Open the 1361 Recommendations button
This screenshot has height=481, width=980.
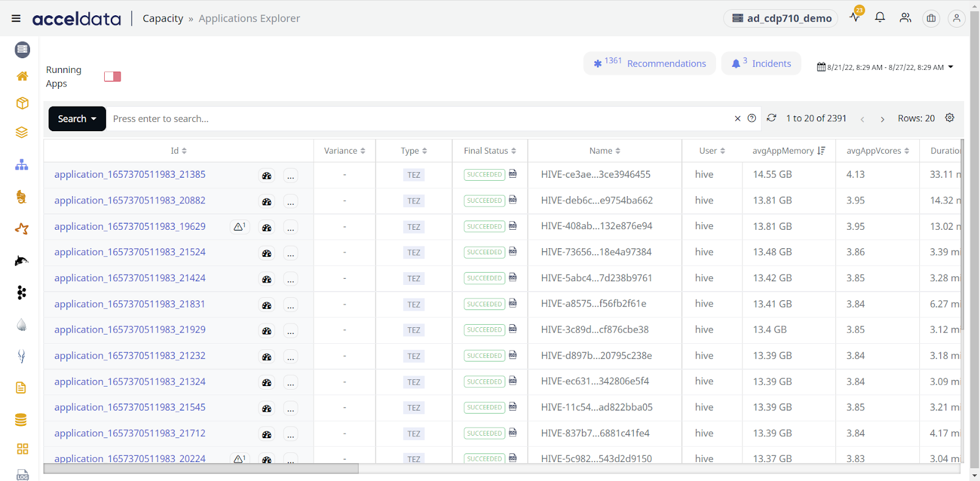(x=649, y=63)
